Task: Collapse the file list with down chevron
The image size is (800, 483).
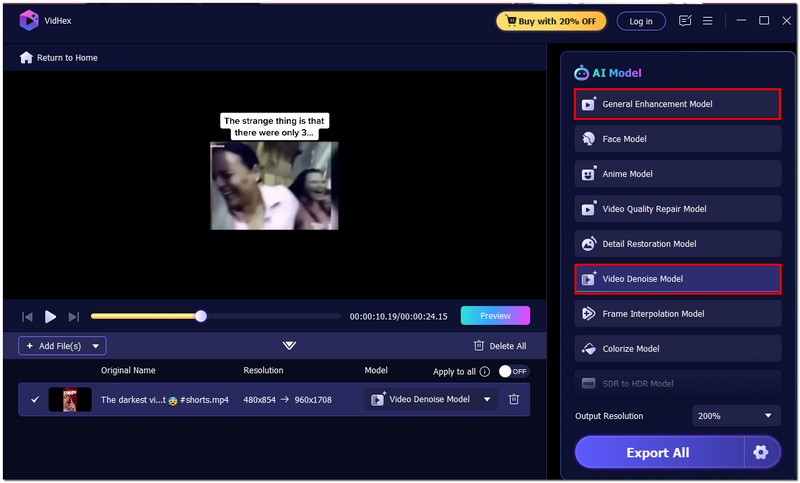Action: pyautogui.click(x=289, y=346)
